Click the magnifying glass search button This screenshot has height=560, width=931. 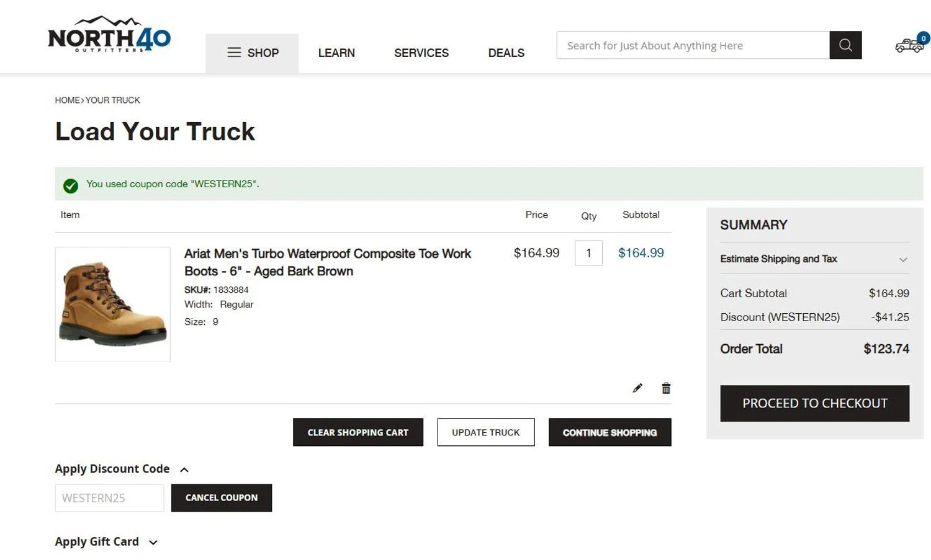tap(845, 45)
